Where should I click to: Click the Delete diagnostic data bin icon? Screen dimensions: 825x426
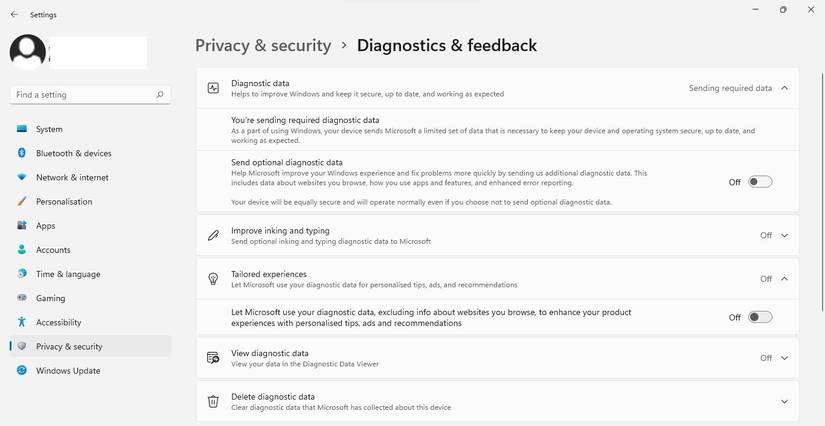click(213, 401)
